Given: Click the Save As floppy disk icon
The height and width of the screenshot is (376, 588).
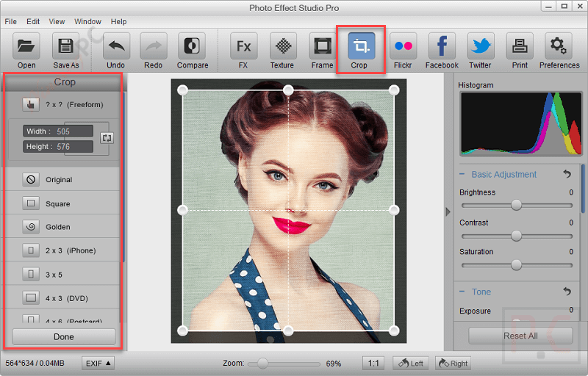Looking at the screenshot, I should [x=65, y=46].
